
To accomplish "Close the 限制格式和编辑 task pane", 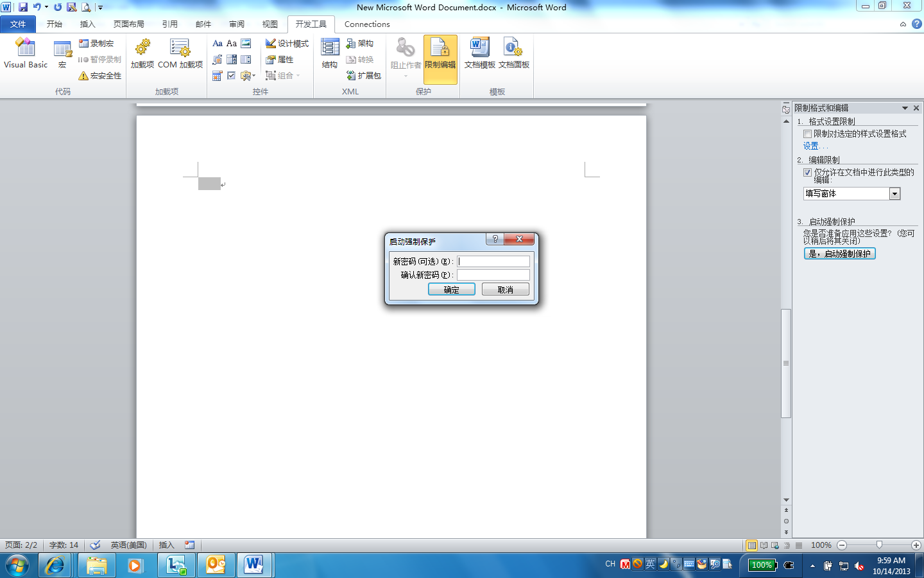I will pyautogui.click(x=916, y=108).
